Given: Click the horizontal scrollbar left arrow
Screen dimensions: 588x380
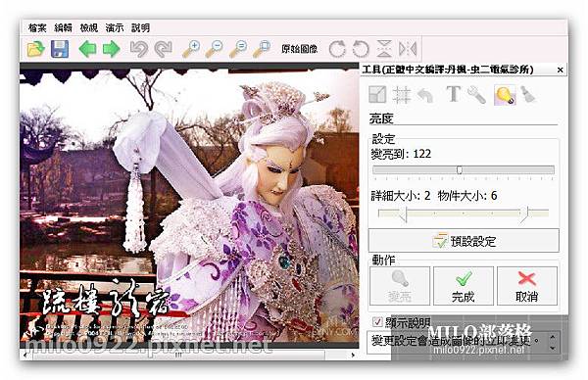Looking at the screenshot, I should click(x=25, y=355).
